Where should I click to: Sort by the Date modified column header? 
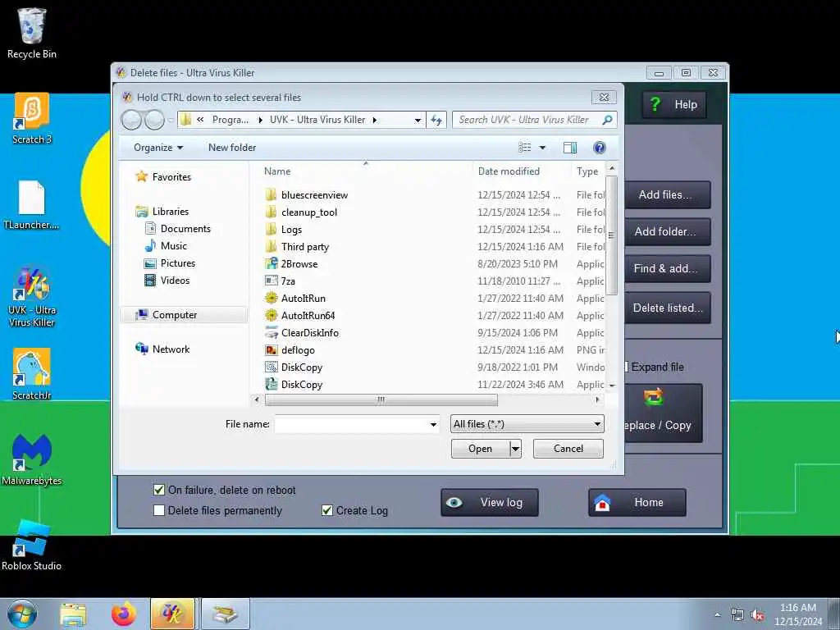pyautogui.click(x=509, y=171)
